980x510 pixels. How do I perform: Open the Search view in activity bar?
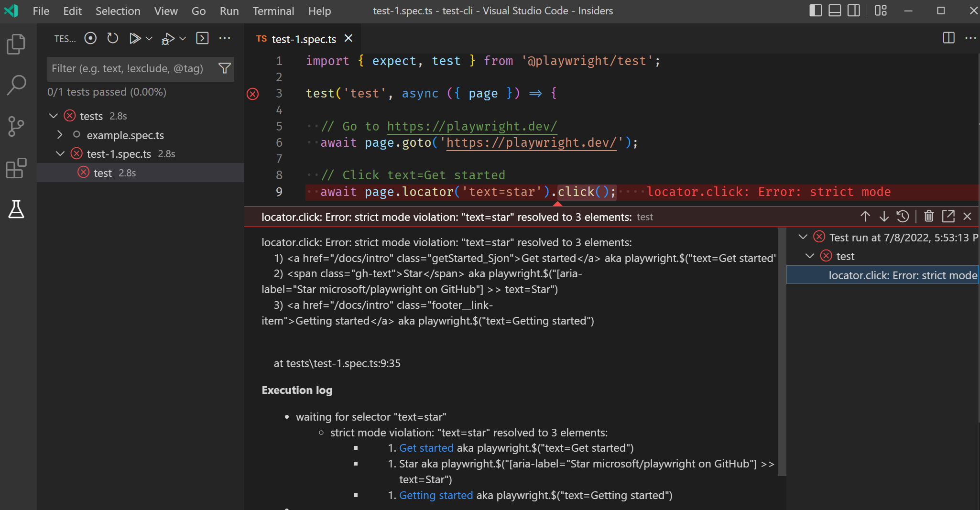coord(16,85)
